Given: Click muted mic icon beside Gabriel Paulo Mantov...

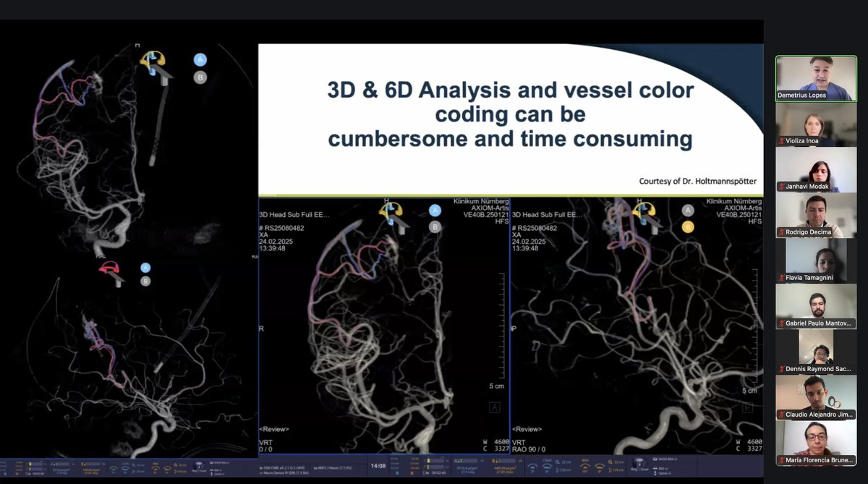Looking at the screenshot, I should [x=782, y=323].
